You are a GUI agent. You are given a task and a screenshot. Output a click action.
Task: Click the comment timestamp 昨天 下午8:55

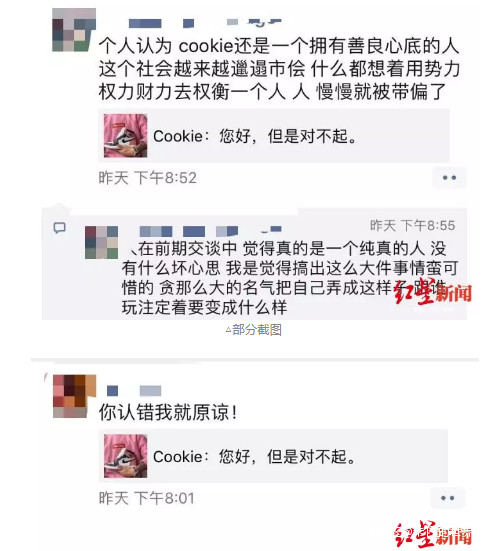[x=413, y=225]
